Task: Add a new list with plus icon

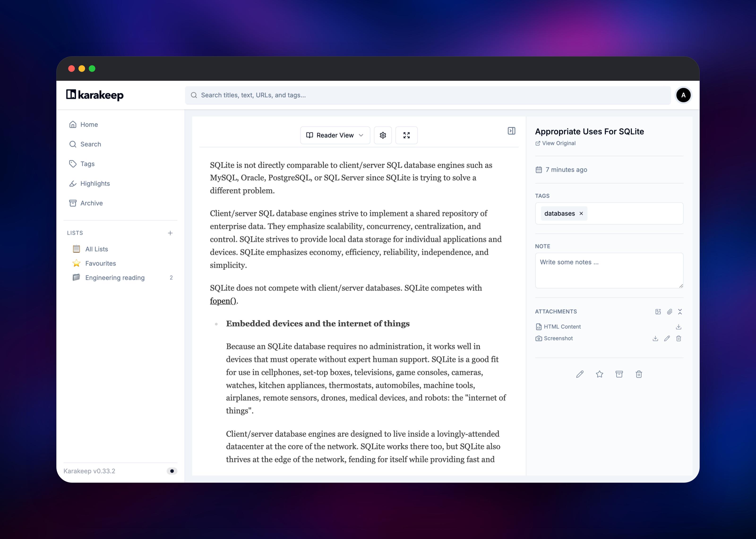Action: (x=170, y=233)
